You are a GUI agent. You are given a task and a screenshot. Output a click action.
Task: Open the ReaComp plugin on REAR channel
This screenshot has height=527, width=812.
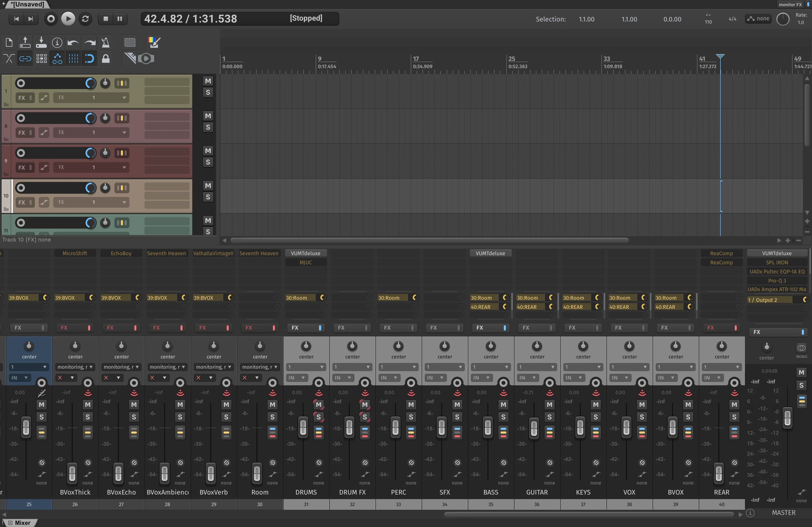pos(721,253)
